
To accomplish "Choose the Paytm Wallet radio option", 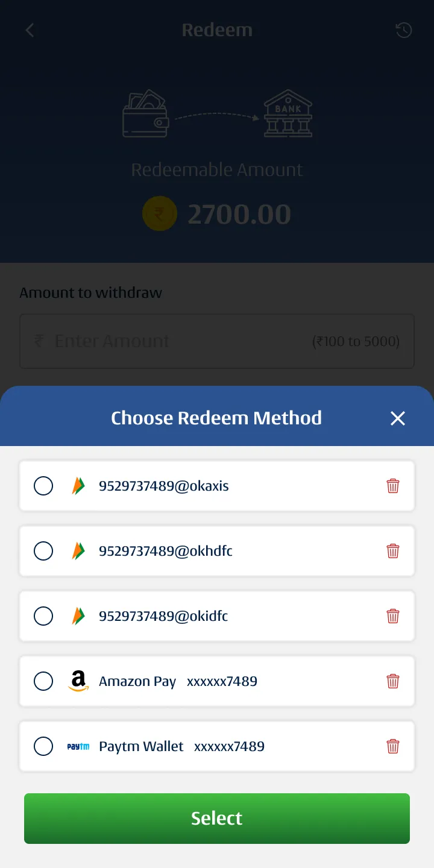I will pyautogui.click(x=43, y=746).
